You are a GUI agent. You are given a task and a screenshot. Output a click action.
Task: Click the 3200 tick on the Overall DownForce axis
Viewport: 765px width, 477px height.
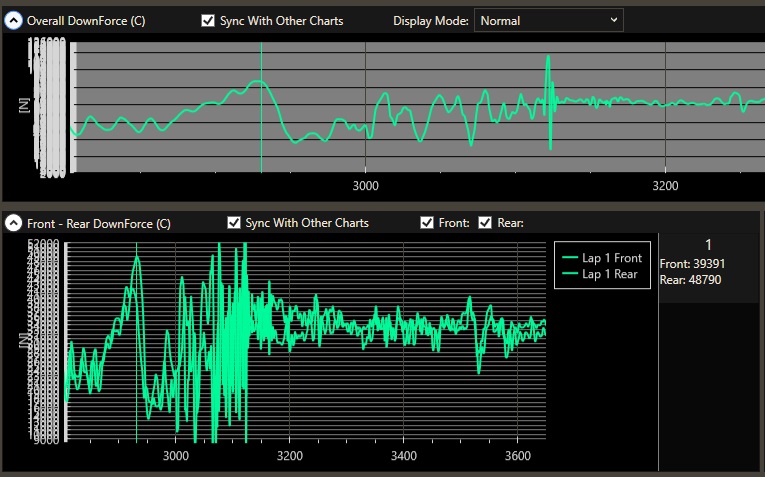[665, 186]
